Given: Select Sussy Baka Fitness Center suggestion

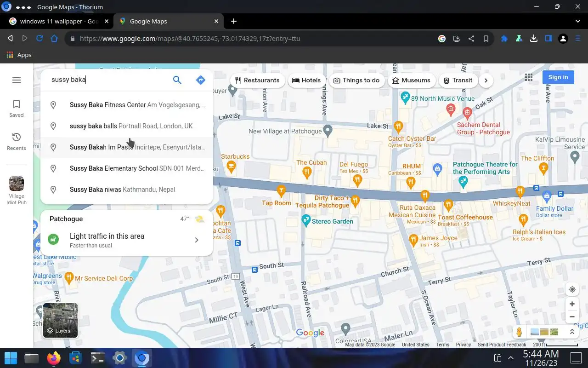Looking at the screenshot, I should point(127,105).
